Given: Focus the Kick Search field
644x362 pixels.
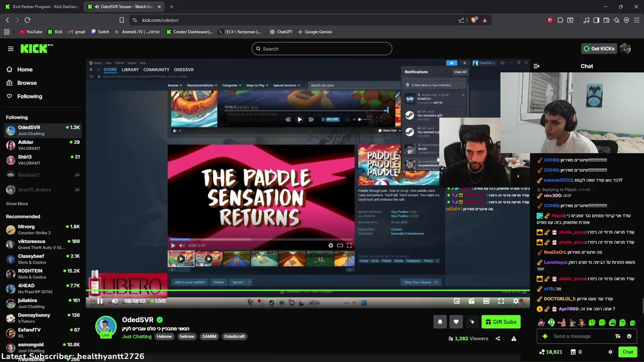Looking at the screenshot, I should pos(322,49).
